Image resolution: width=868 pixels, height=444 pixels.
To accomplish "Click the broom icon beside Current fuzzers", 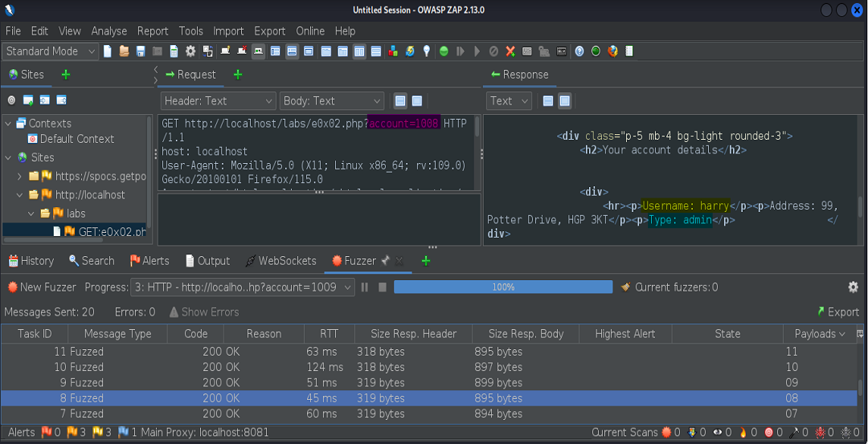I will coord(625,287).
